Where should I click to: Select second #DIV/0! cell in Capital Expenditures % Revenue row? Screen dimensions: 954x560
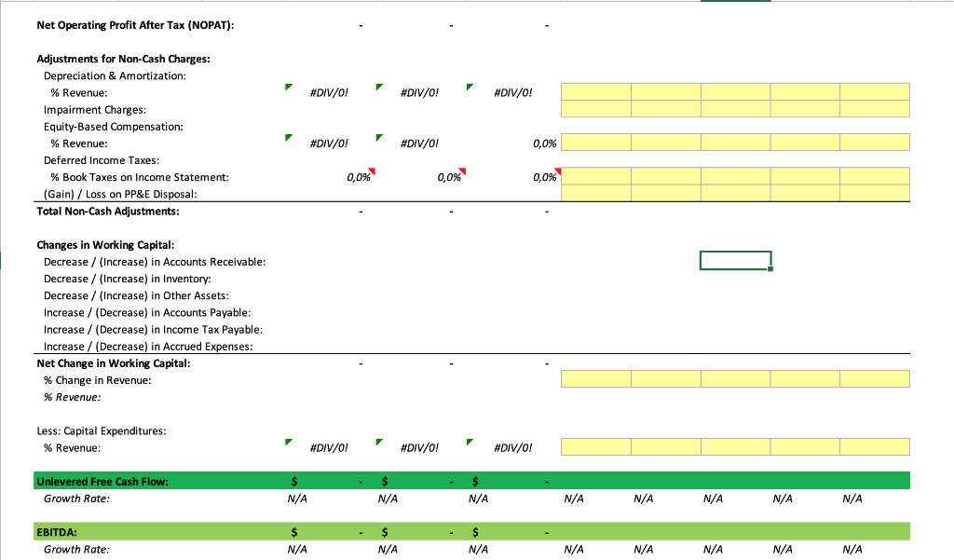[x=419, y=448]
